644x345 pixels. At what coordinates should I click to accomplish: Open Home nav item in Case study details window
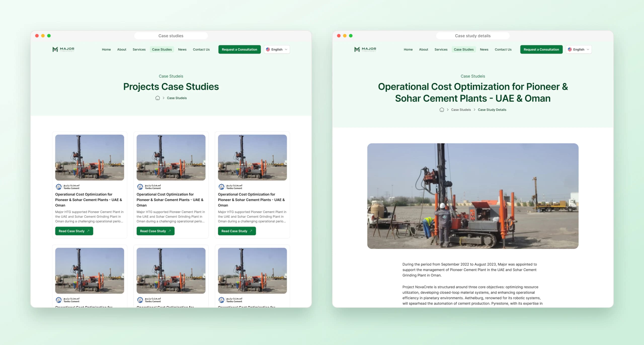pos(408,50)
